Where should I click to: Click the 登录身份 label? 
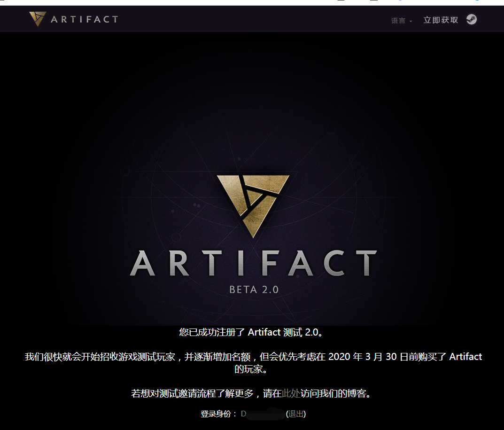(x=218, y=414)
